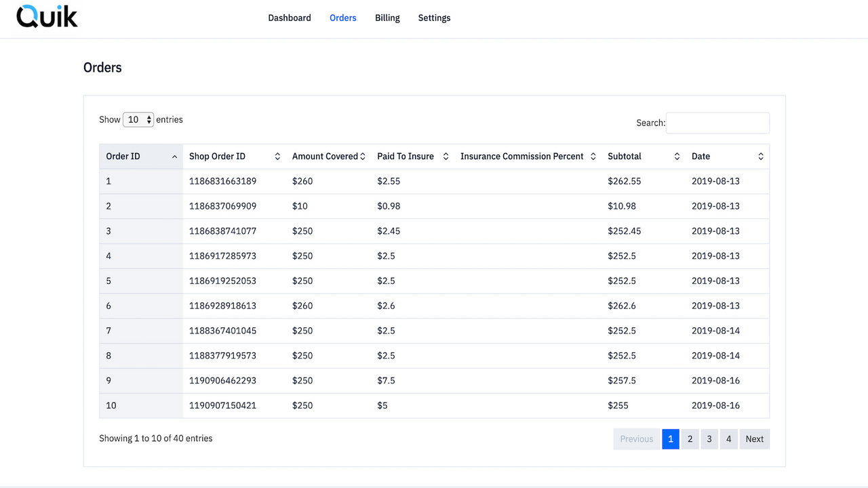Jump to page 3 of orders
The width and height of the screenshot is (868, 488).
click(709, 439)
